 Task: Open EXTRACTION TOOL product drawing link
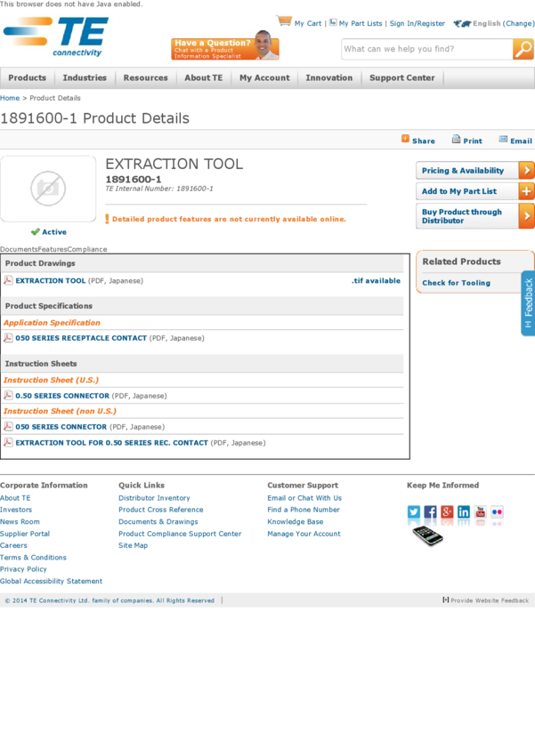(51, 280)
